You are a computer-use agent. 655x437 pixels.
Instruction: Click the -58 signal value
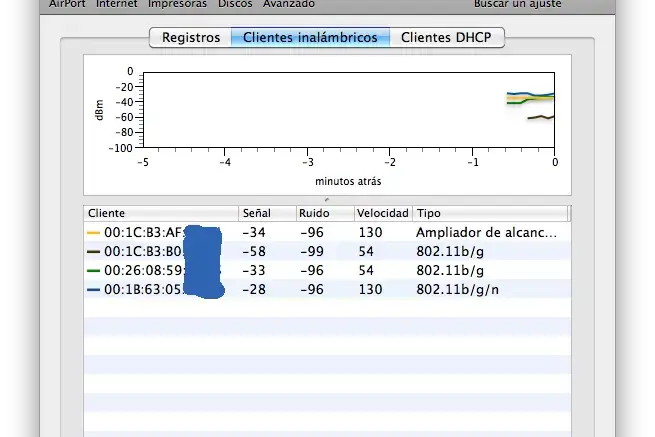coord(254,252)
